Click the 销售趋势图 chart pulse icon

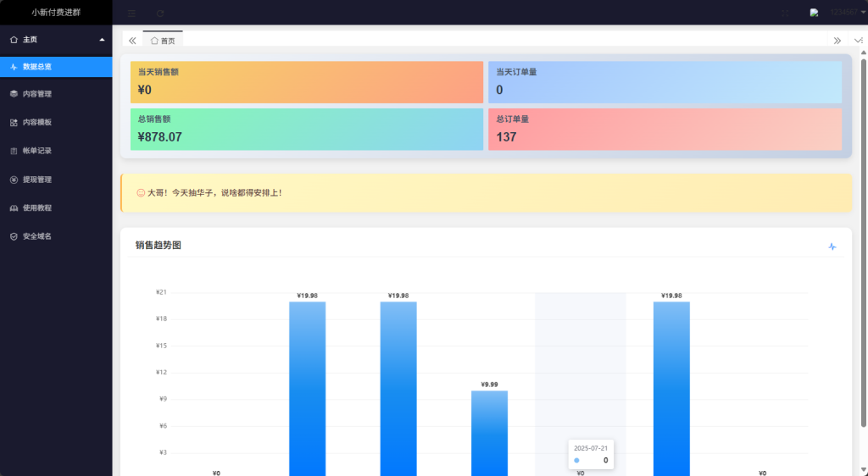[x=832, y=246]
